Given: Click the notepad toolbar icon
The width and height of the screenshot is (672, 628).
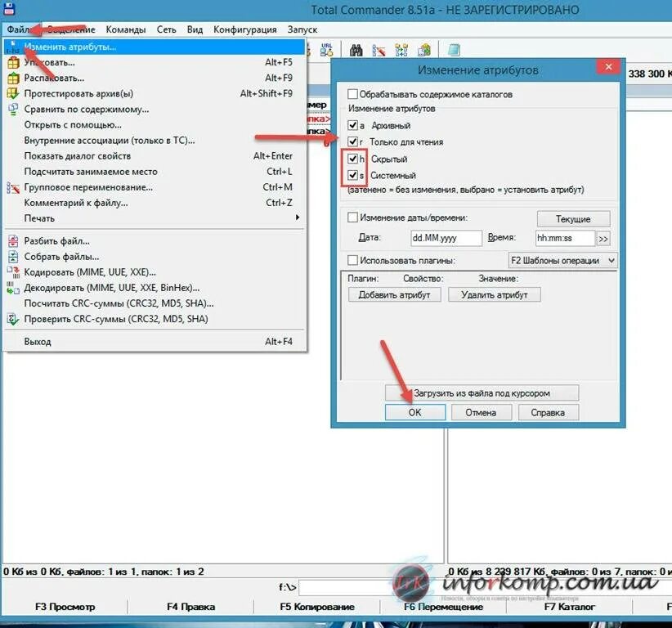Looking at the screenshot, I should coord(454,50).
